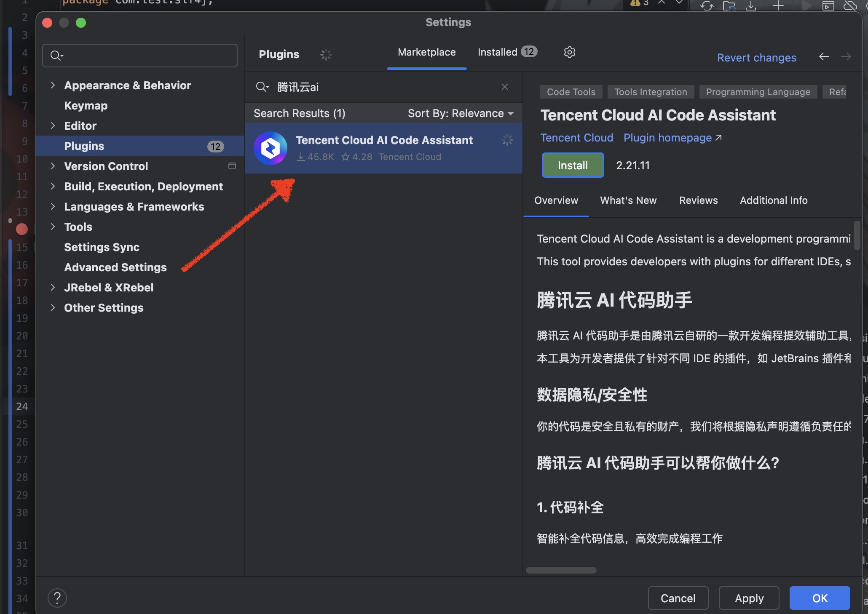868x614 pixels.
Task: Click the 数据隐私/安全性 heading
Action: 592,395
